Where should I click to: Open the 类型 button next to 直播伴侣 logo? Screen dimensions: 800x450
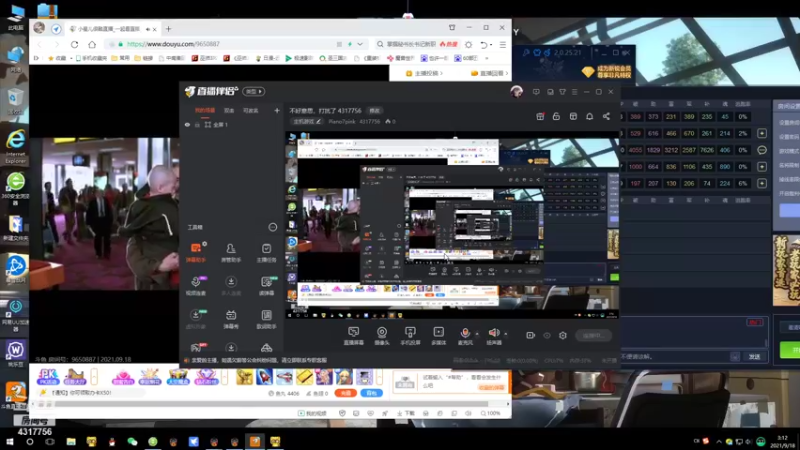[254, 91]
